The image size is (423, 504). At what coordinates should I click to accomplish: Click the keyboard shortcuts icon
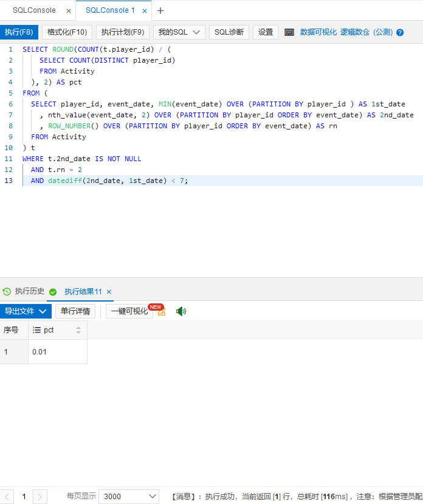pos(289,32)
